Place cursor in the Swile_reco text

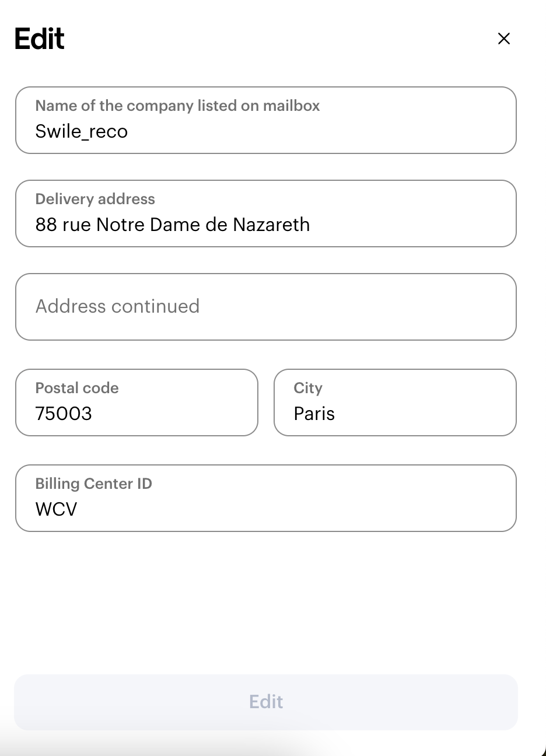[82, 132]
